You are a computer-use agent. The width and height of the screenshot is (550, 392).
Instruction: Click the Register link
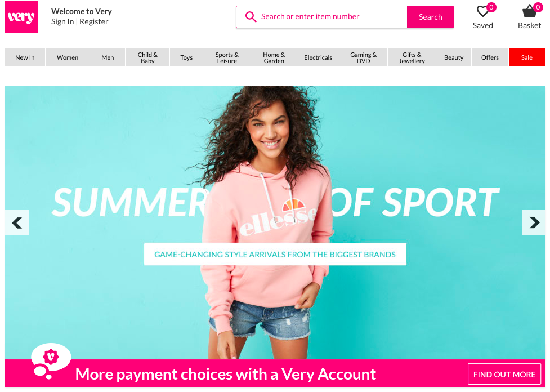tap(93, 22)
